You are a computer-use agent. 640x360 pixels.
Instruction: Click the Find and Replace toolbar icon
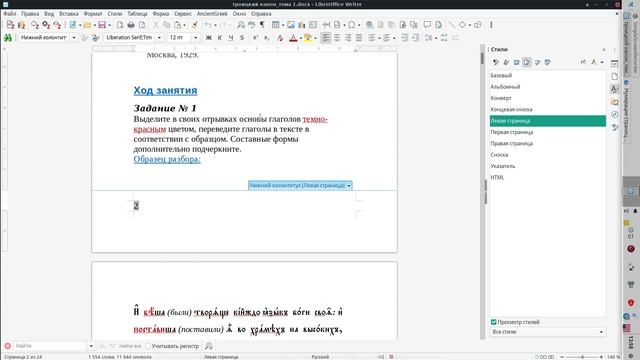pos(241,25)
